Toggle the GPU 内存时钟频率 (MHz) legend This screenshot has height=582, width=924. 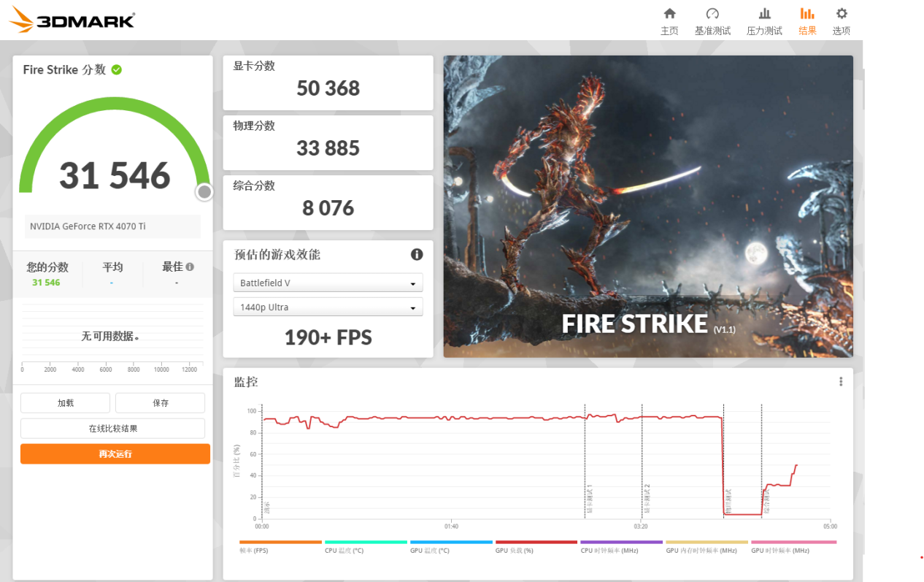coord(707,546)
